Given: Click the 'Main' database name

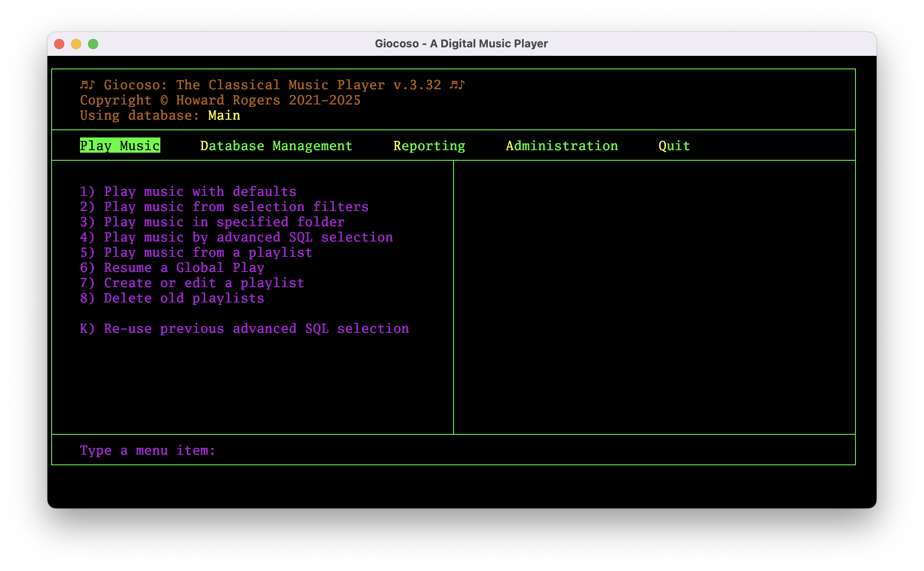Looking at the screenshot, I should [x=224, y=115].
